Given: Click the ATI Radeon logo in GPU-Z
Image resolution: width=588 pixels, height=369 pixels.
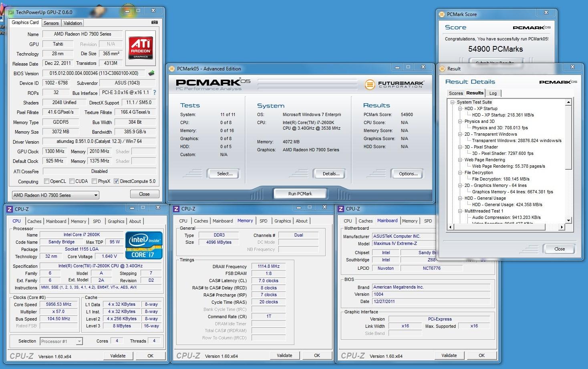Looking at the screenshot, I should (141, 47).
